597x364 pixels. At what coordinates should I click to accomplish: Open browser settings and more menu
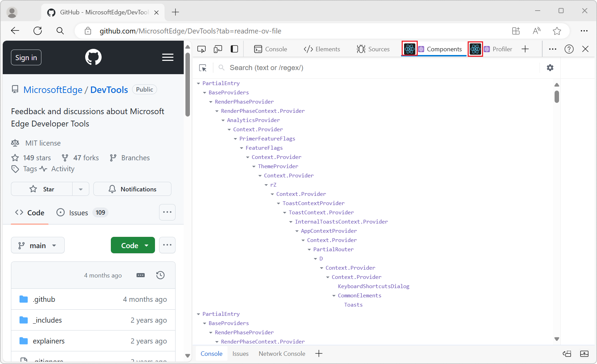[584, 31]
